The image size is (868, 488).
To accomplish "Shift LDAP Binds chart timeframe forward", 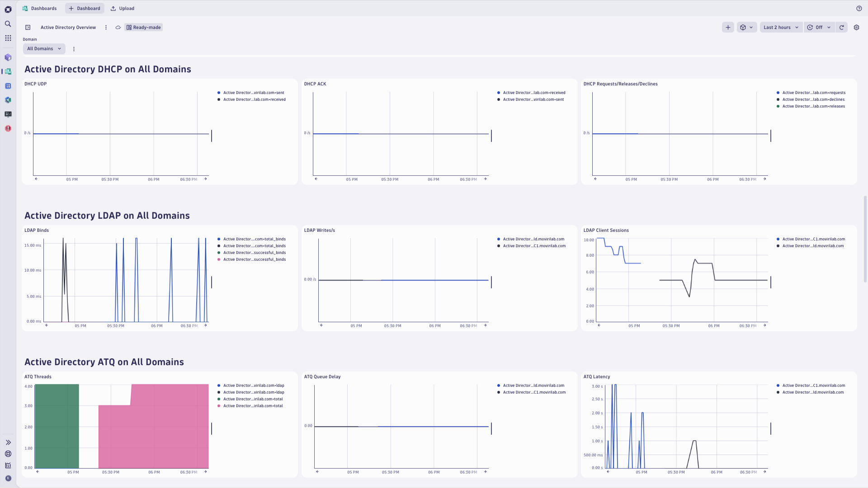I will [x=205, y=325].
